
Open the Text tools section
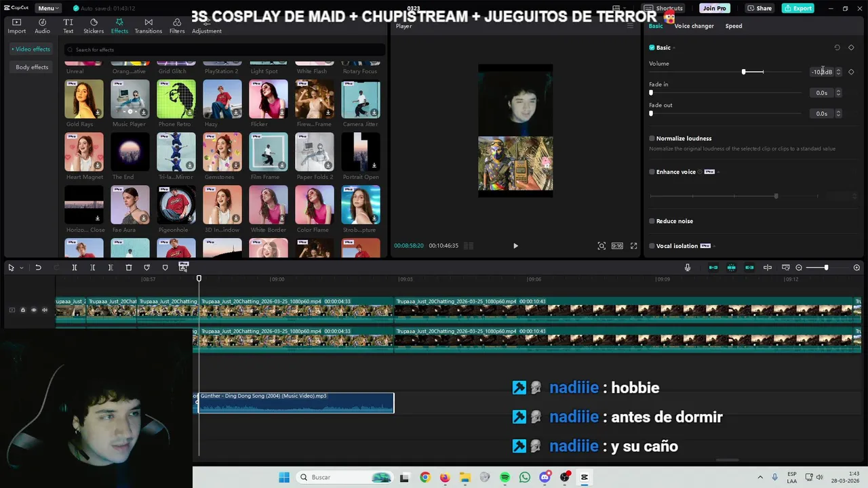coord(68,26)
